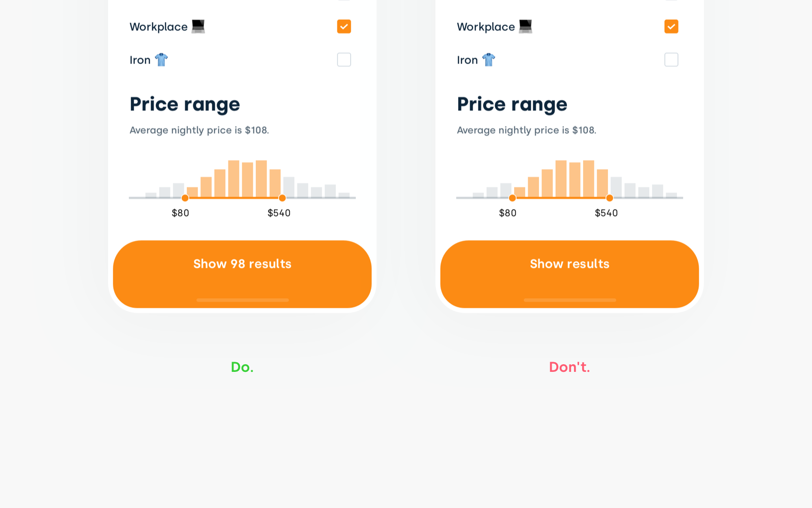
Task: Click the Show 98 results button
Action: 242,274
